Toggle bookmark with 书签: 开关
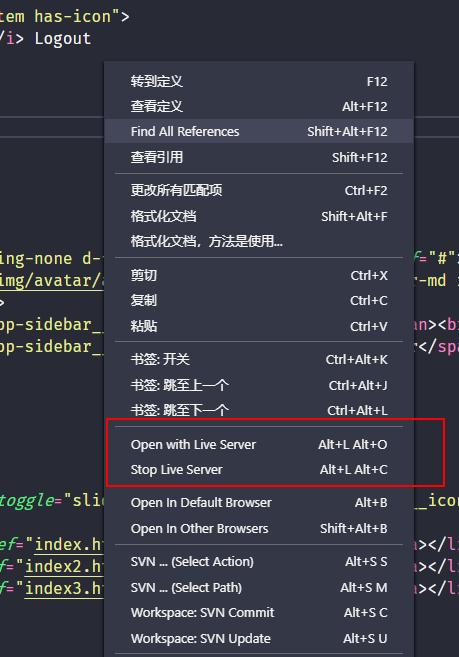 (x=259, y=360)
